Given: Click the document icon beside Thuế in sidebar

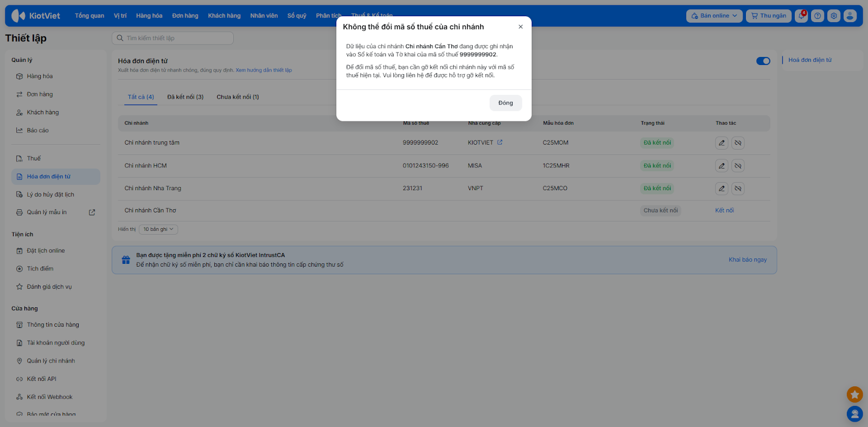Looking at the screenshot, I should point(20,159).
